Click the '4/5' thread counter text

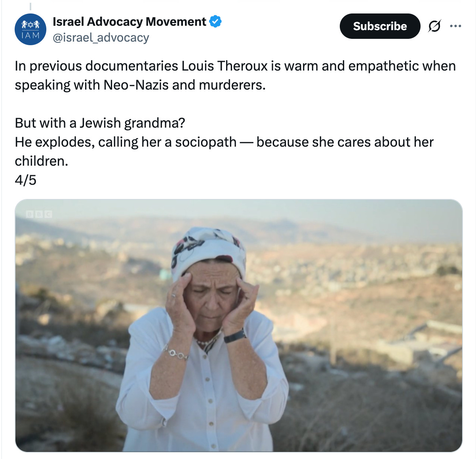[x=25, y=180]
